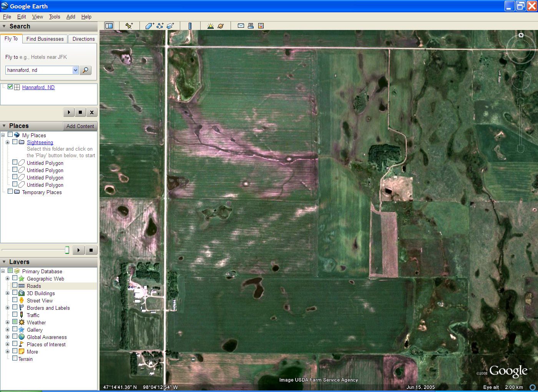538x392 pixels.
Task: Toggle the sidebar panel button
Action: [109, 26]
